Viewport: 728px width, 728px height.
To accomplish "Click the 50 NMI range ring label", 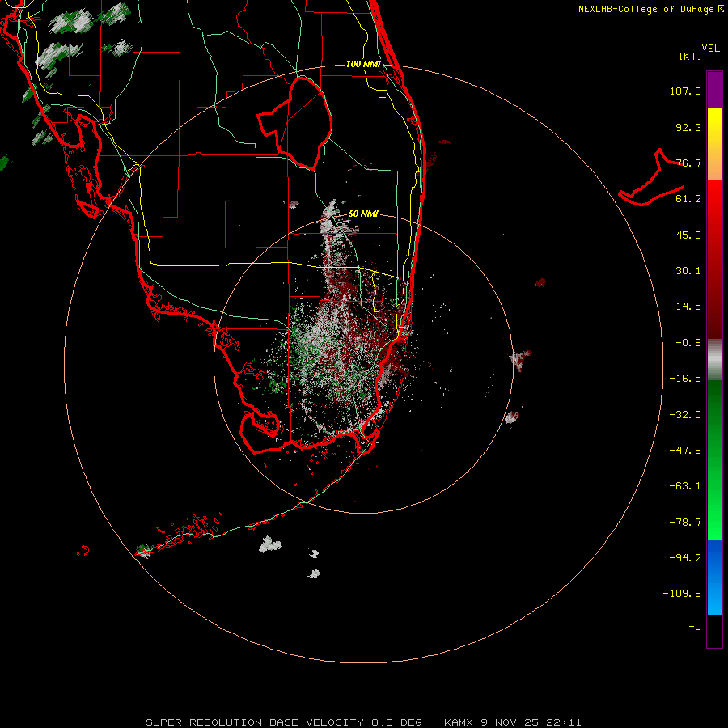I will tap(363, 214).
